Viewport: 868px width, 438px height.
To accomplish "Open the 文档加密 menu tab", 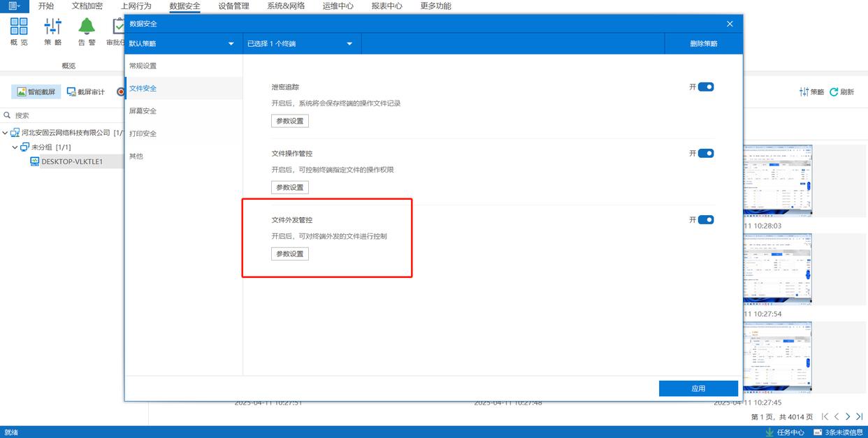I will coord(87,6).
